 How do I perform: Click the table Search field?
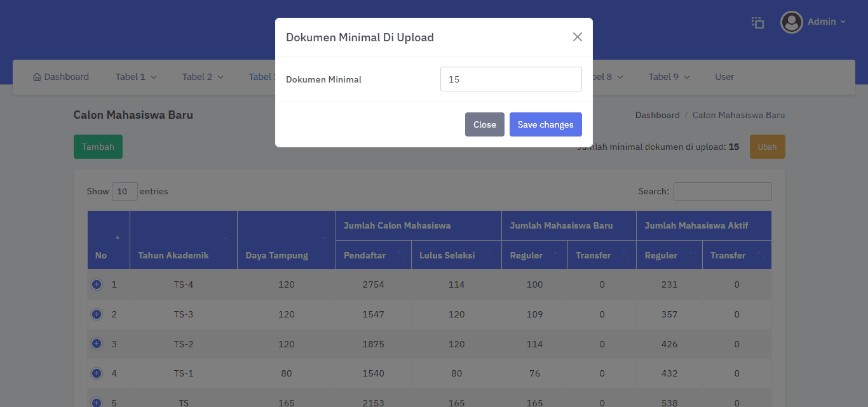(722, 191)
